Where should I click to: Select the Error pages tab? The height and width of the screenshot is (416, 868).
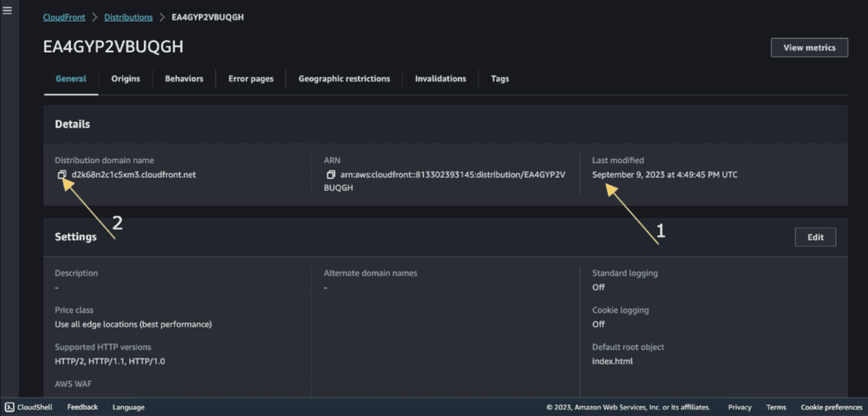[251, 79]
